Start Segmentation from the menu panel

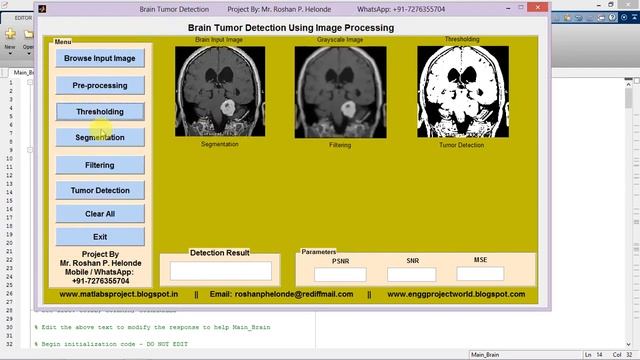pyautogui.click(x=100, y=138)
